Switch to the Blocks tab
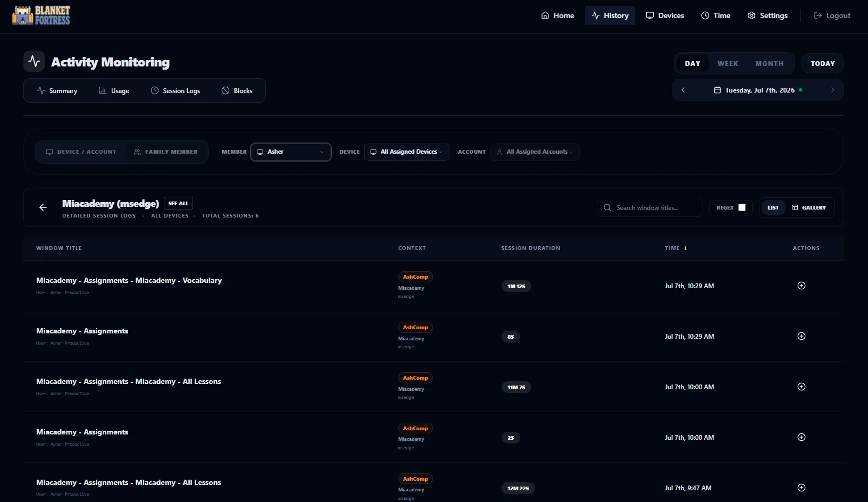This screenshot has height=502, width=868. tap(237, 91)
